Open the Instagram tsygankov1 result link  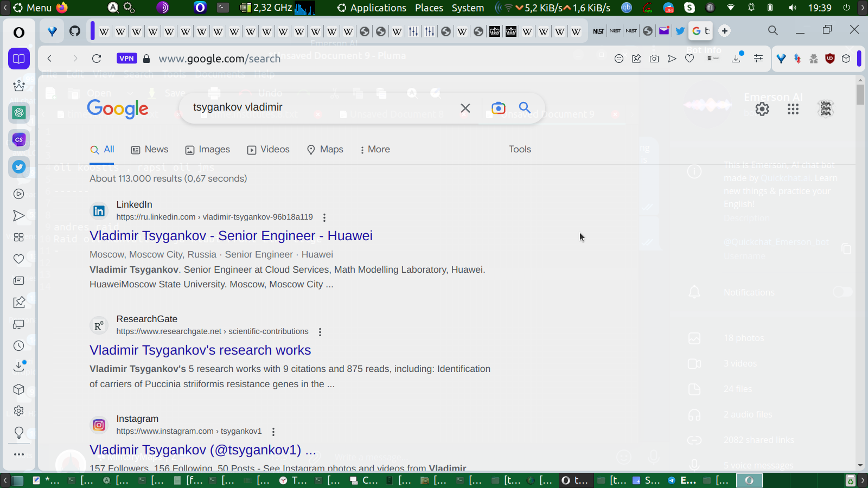pyautogui.click(x=203, y=450)
